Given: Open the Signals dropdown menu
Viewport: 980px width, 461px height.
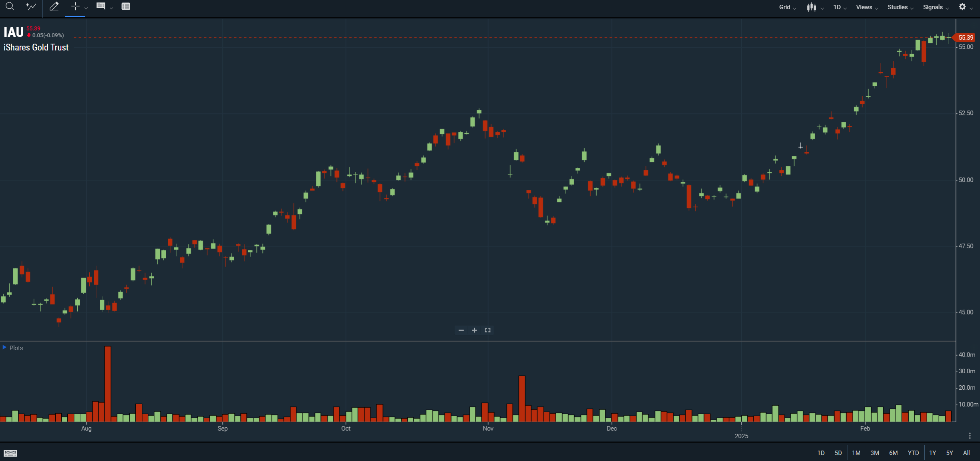Looking at the screenshot, I should click(936, 7).
